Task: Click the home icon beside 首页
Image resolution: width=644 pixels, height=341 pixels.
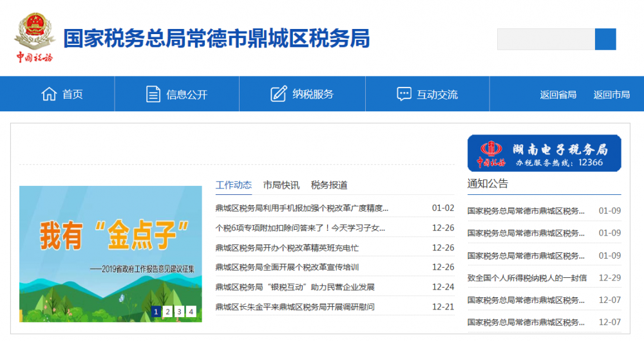Action: pyautogui.click(x=49, y=94)
